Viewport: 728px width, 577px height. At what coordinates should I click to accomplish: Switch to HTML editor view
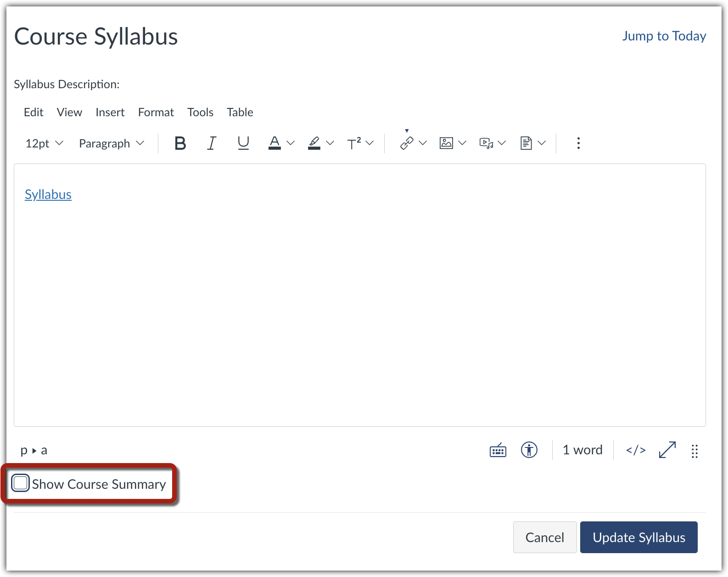(636, 450)
